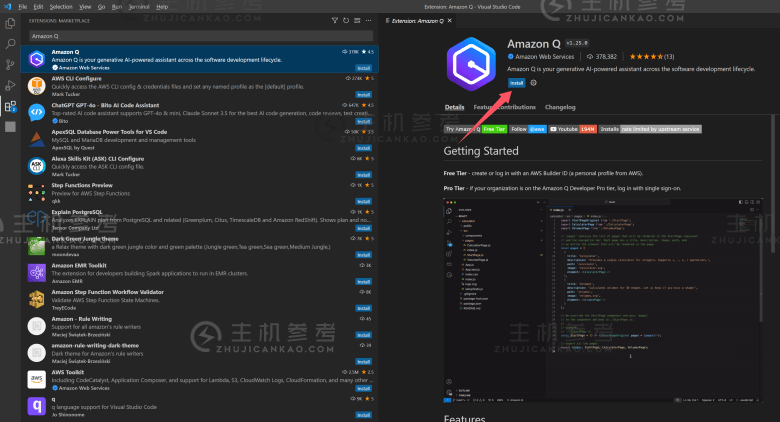This screenshot has width=780, height=422.
Task: Open the extensions views and more actions menu
Action: [x=369, y=20]
